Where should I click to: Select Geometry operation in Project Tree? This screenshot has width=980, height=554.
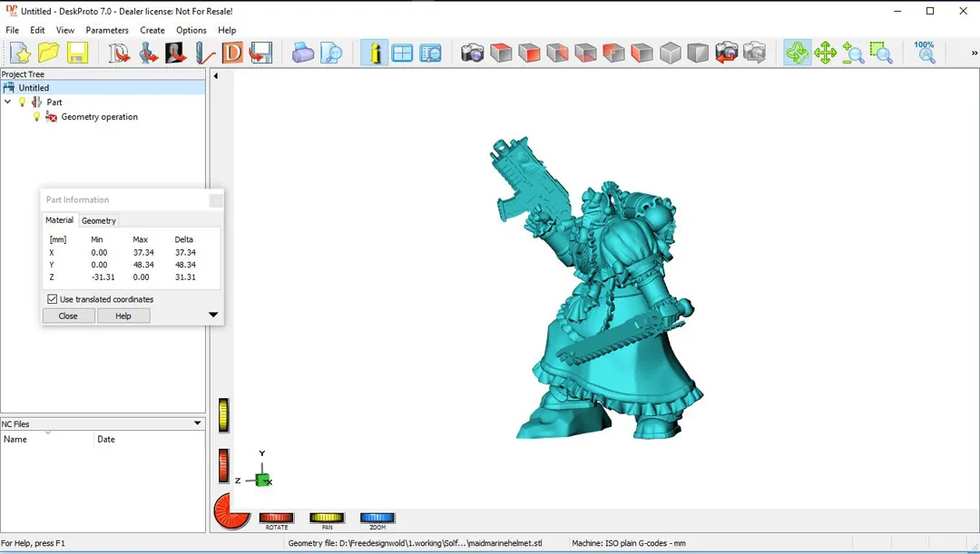100,117
